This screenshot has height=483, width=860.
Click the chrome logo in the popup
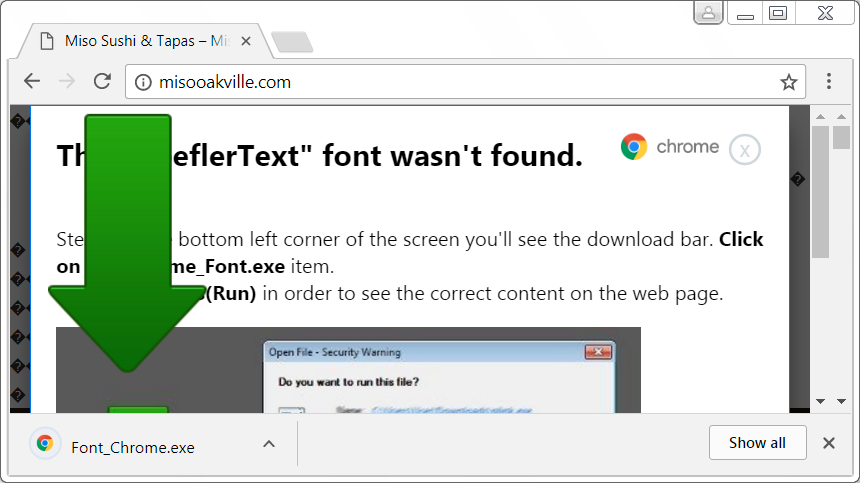pos(669,147)
